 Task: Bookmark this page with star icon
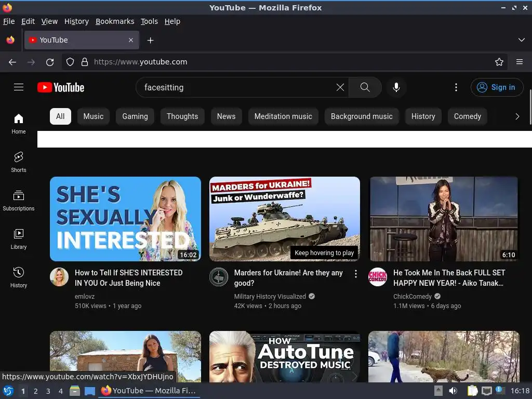coord(499,62)
